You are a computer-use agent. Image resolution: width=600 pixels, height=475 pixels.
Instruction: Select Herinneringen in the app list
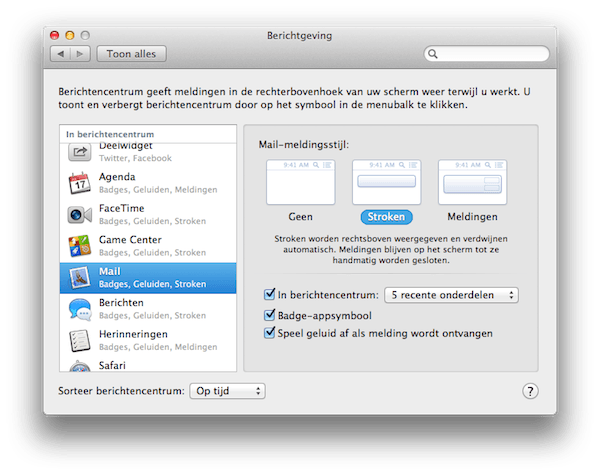coord(148,340)
